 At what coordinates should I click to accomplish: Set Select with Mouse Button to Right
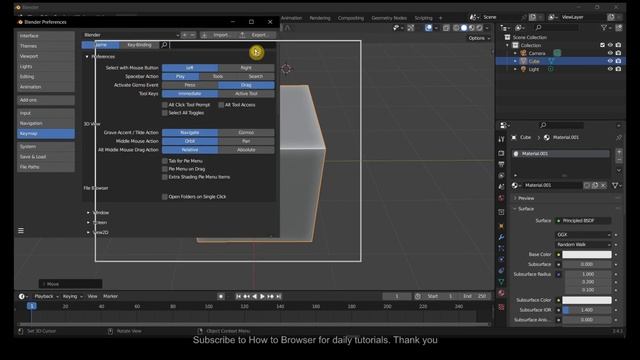pyautogui.click(x=246, y=68)
